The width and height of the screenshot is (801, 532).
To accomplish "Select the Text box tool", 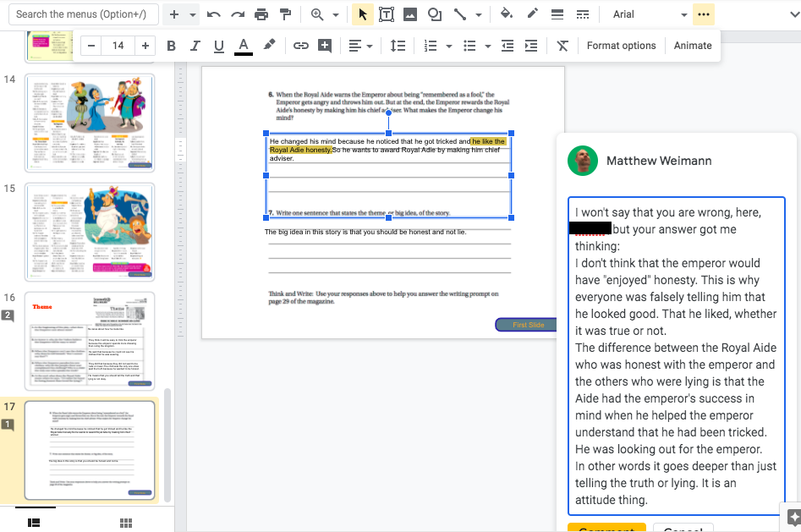I will pyautogui.click(x=387, y=14).
